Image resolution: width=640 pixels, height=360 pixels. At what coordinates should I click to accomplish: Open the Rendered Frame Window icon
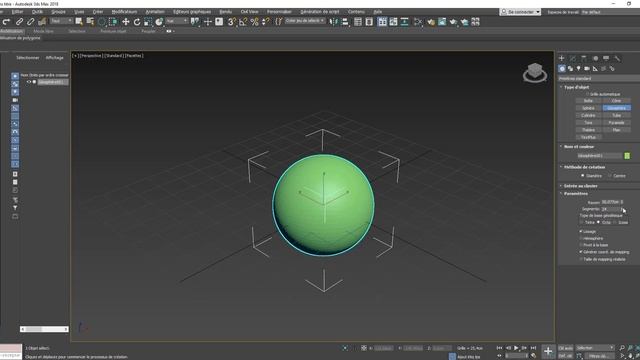[442, 22]
